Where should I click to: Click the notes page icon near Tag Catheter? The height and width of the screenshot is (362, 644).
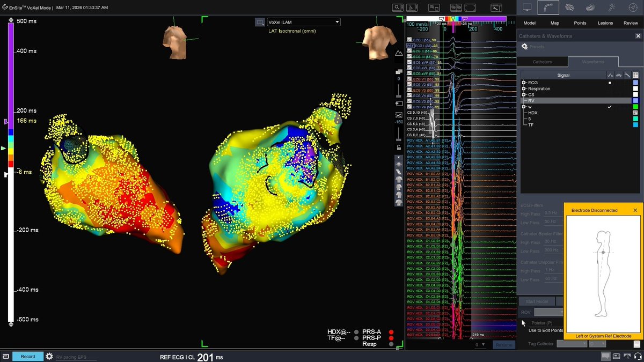[637, 344]
